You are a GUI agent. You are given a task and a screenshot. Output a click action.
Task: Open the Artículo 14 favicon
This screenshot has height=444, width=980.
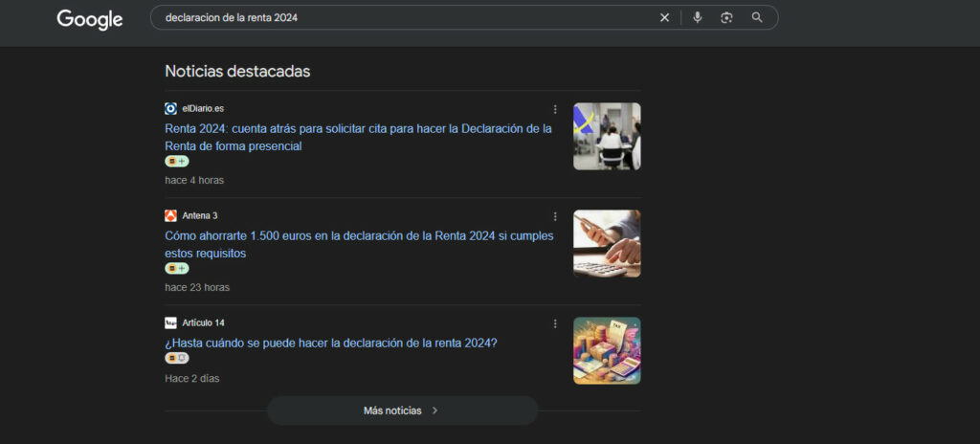(x=170, y=323)
